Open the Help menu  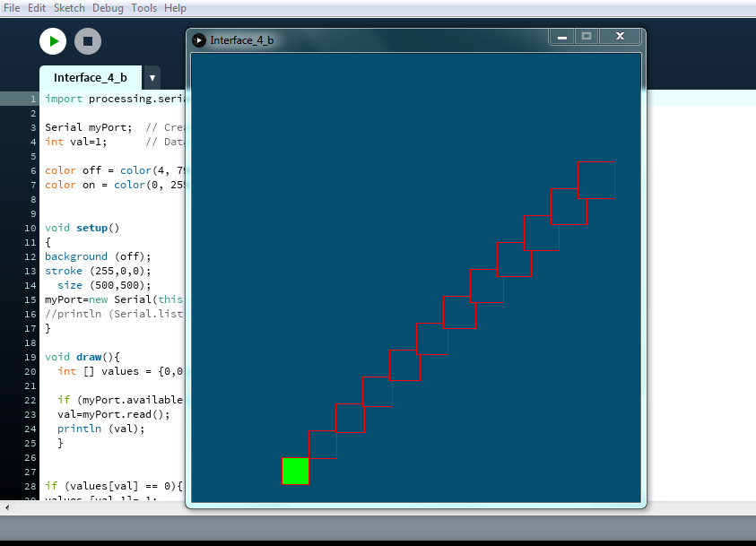tap(175, 8)
